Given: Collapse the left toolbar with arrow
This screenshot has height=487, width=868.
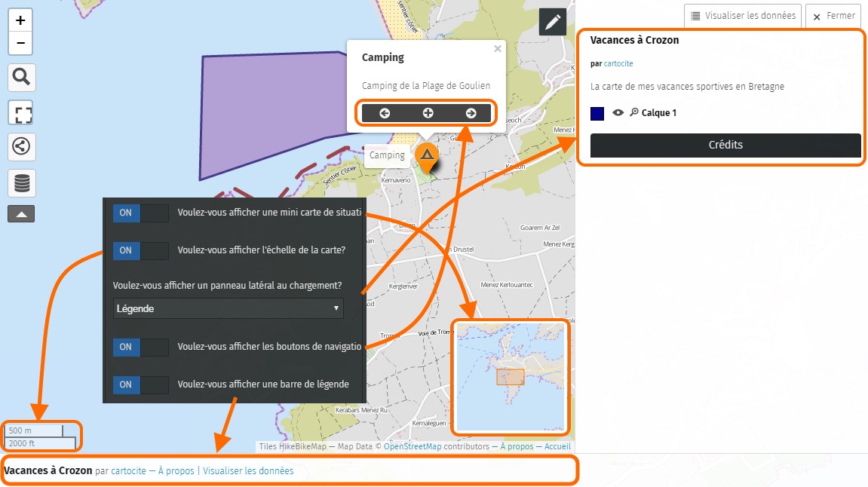Looking at the screenshot, I should click(x=21, y=215).
